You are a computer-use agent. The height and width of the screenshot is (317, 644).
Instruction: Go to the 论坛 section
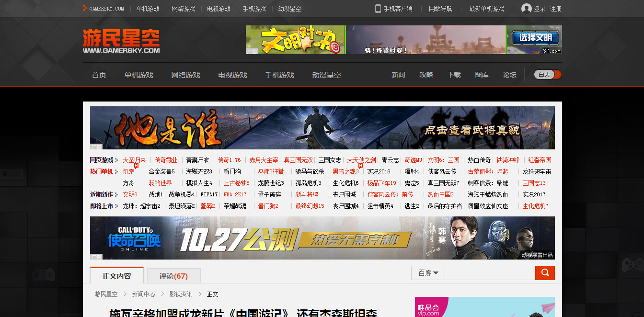click(x=509, y=75)
